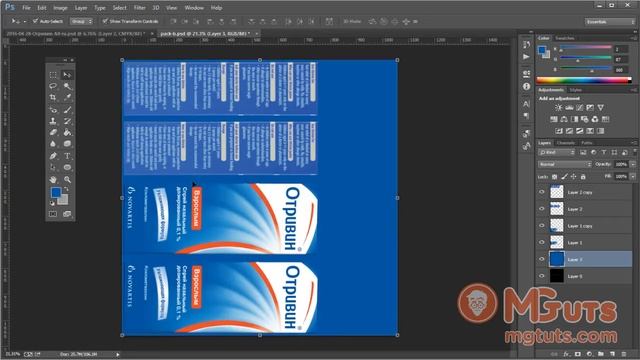Toggle the Auto-Select checkbox
640x360 pixels.
36,21
